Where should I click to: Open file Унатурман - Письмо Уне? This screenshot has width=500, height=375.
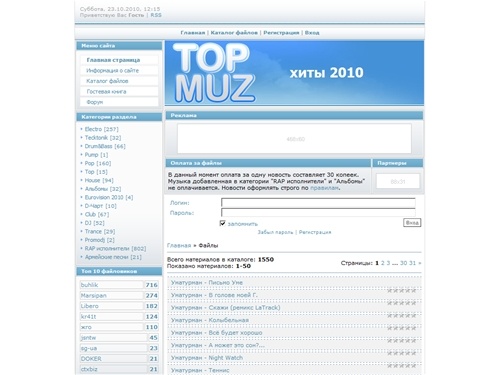207,283
